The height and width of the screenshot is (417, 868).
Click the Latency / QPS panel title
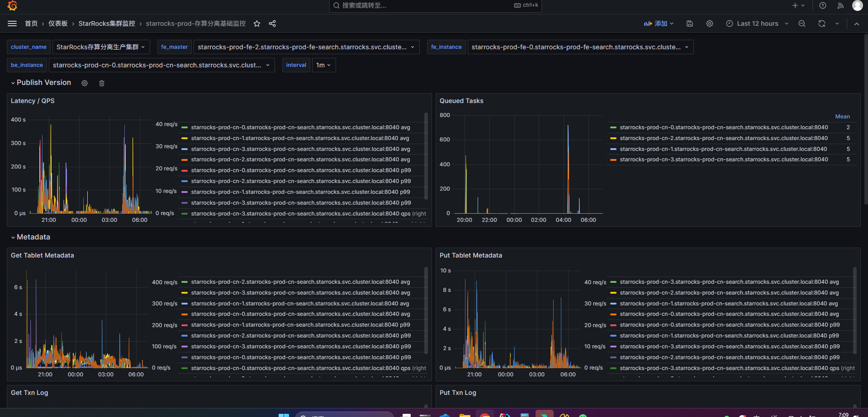point(33,101)
